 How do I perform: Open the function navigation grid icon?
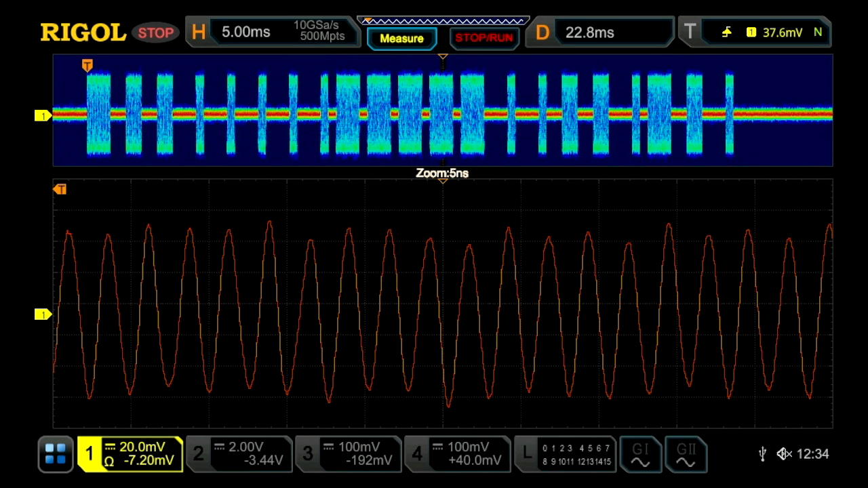click(55, 454)
